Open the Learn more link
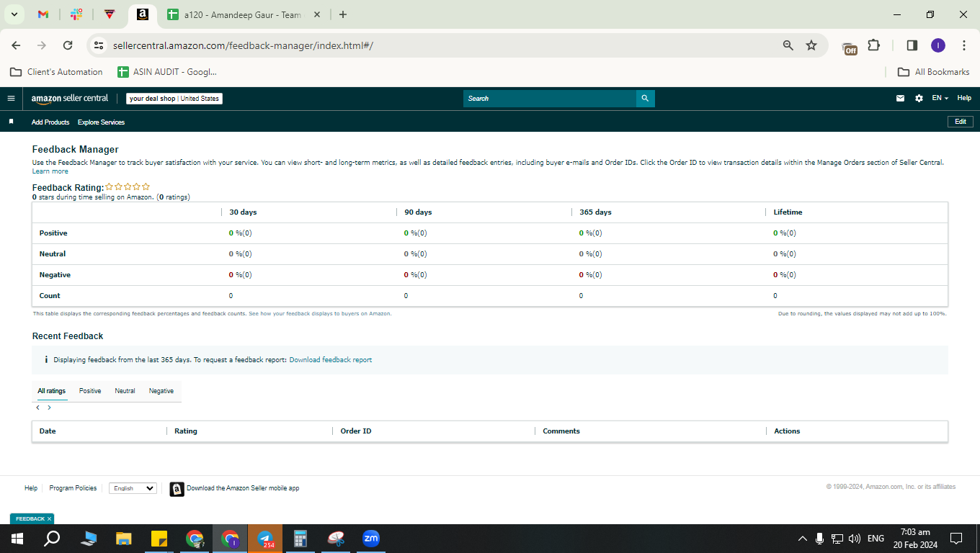 tap(50, 171)
